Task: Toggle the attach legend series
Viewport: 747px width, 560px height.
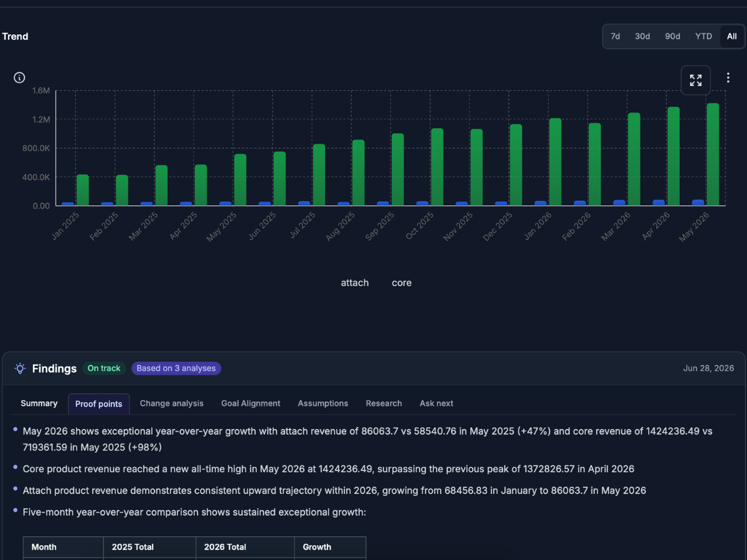Action: pos(355,282)
